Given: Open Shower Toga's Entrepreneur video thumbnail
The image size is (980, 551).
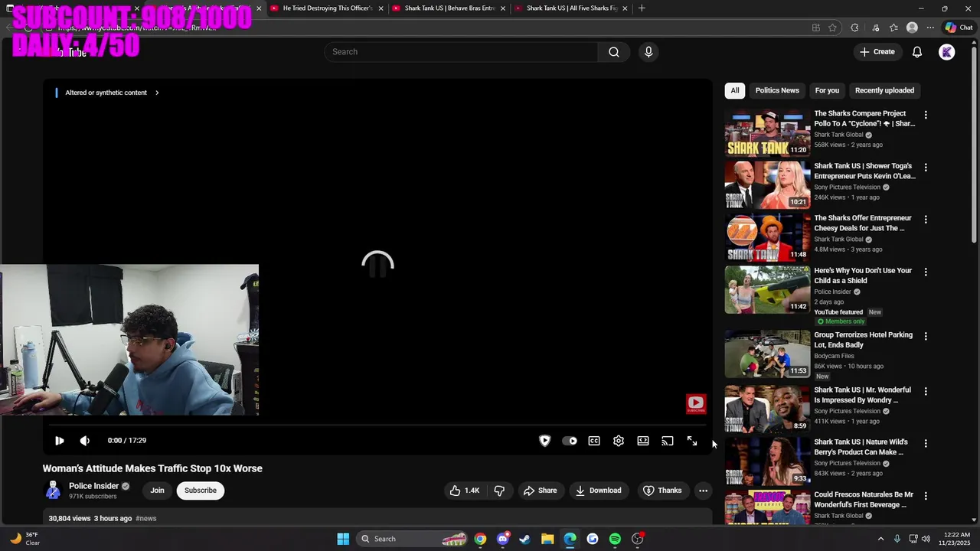Looking at the screenshot, I should coord(767,185).
